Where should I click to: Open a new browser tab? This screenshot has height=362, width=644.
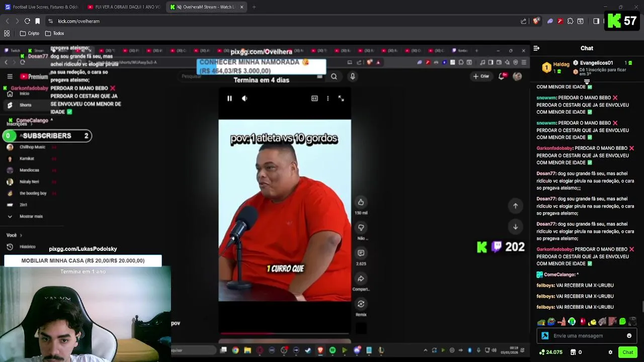tap(254, 7)
